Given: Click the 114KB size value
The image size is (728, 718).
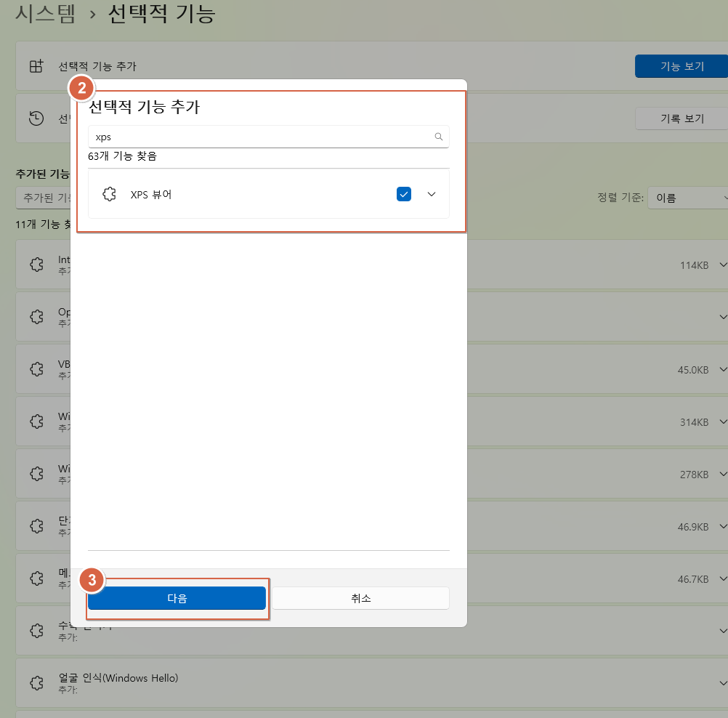Looking at the screenshot, I should pyautogui.click(x=694, y=265).
